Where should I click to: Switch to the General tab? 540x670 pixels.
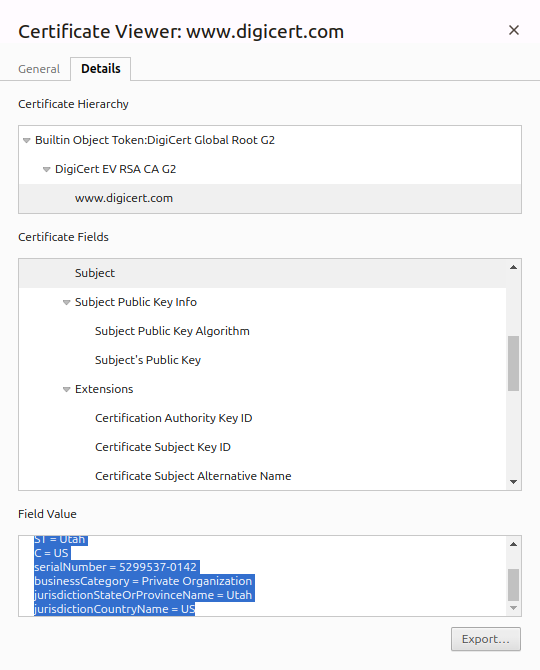[39, 69]
